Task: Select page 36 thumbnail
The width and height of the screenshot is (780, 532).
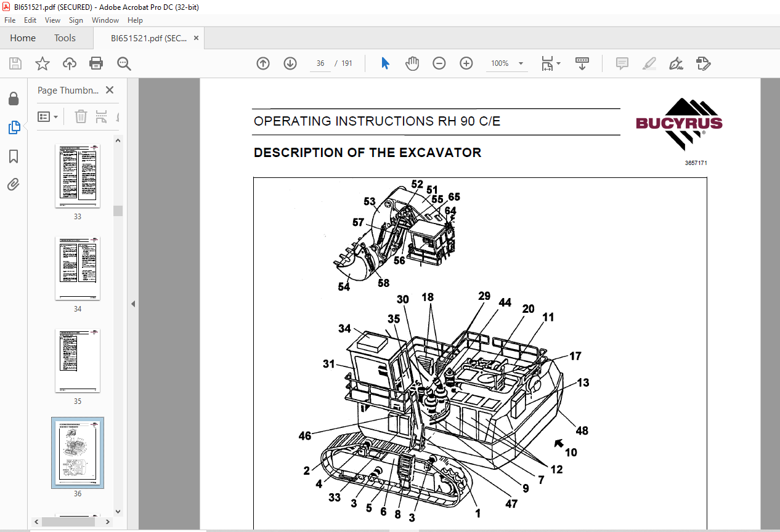Action: tap(78, 453)
